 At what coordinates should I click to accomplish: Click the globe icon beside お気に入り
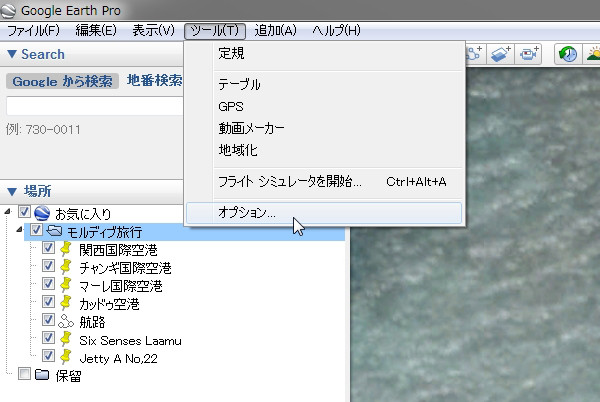42,213
